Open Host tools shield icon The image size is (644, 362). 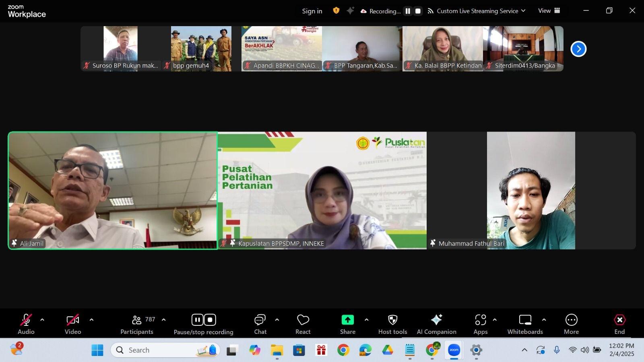click(392, 324)
